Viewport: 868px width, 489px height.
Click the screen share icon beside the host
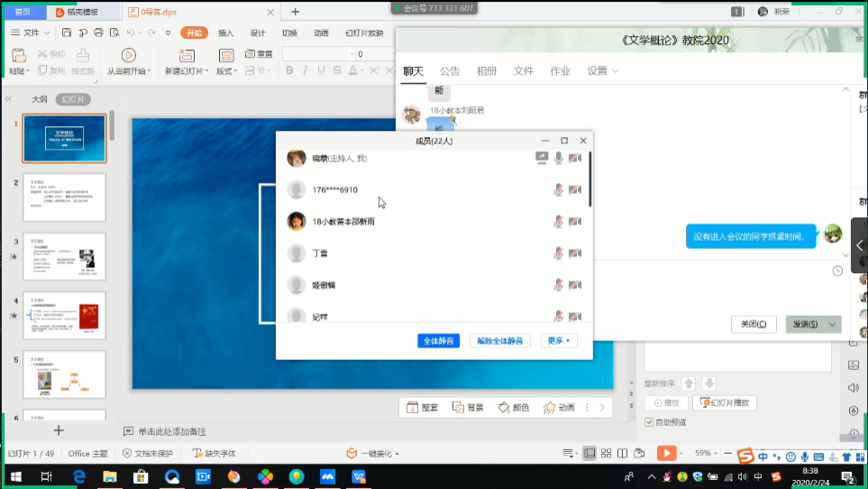(541, 158)
